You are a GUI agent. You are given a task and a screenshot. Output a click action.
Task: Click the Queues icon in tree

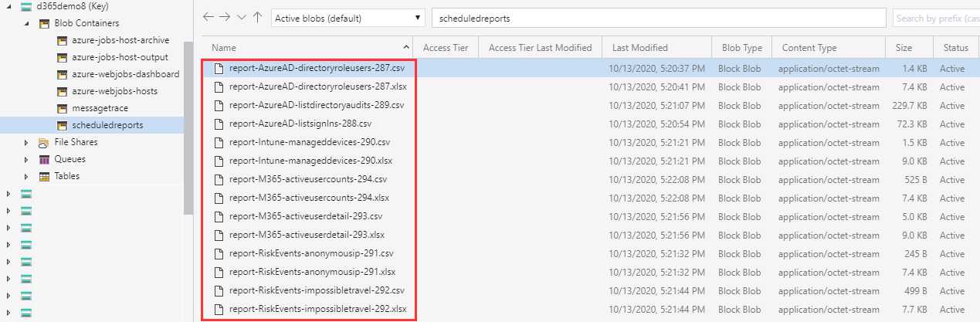45,159
